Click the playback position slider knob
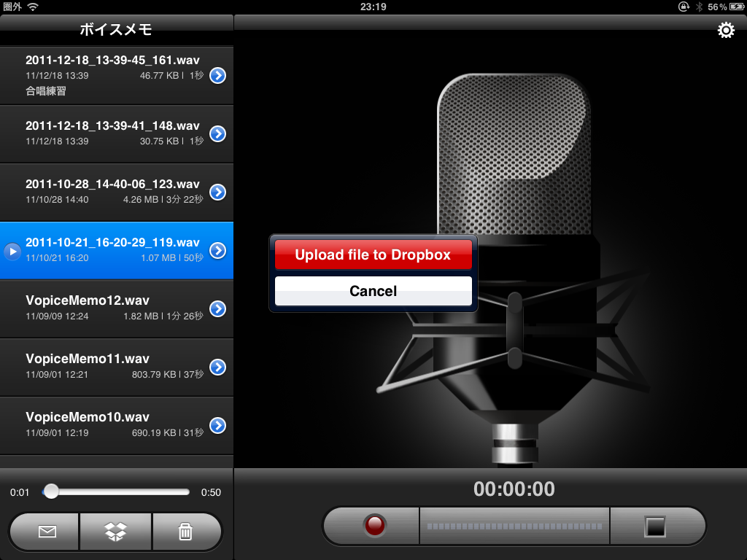The image size is (747, 560). coord(51,491)
